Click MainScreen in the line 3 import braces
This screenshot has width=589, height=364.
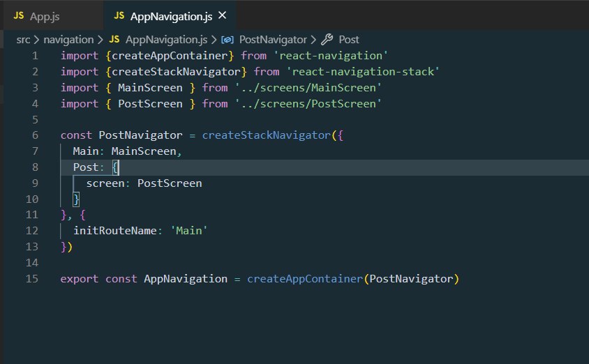(x=150, y=88)
